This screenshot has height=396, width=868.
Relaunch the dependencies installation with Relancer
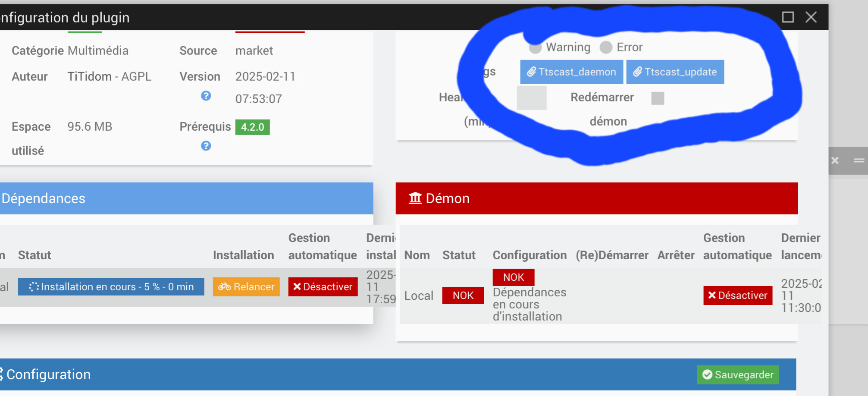point(246,287)
